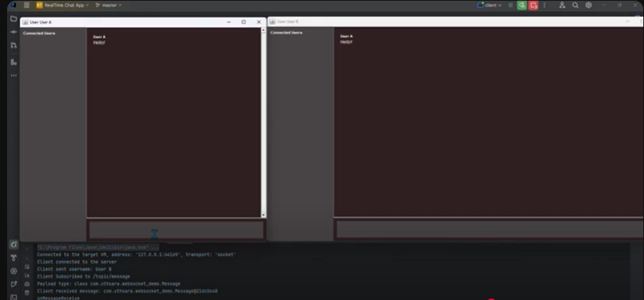Image resolution: width=644 pixels, height=300 pixels.
Task: Open the Pull Requests tool window icon
Action: 14,45
